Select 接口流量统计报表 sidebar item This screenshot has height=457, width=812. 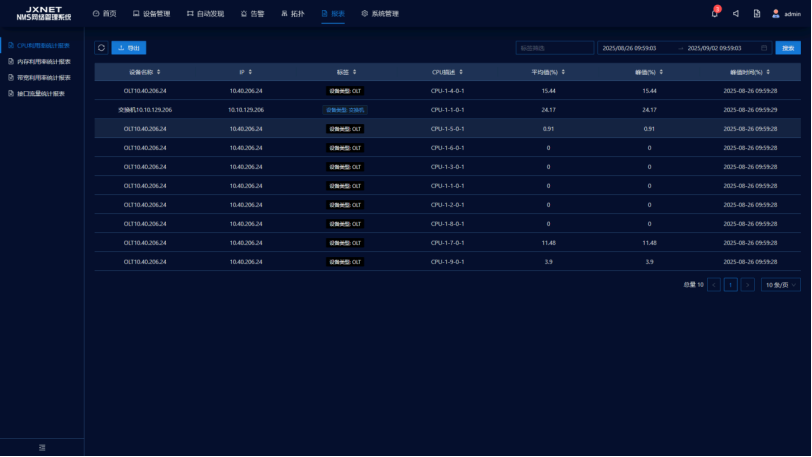tap(40, 93)
